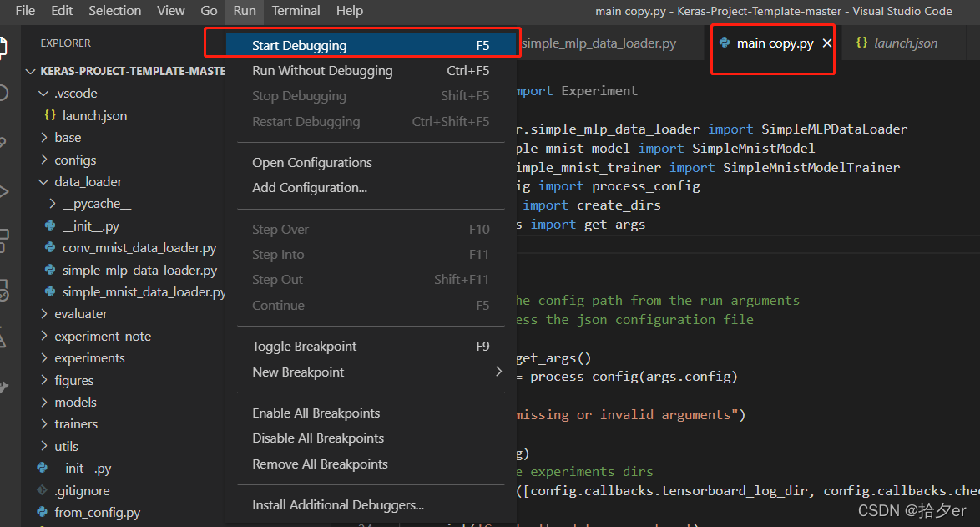Click Python icon beside simple_mnist_data_loader.py
980x527 pixels.
click(50, 291)
